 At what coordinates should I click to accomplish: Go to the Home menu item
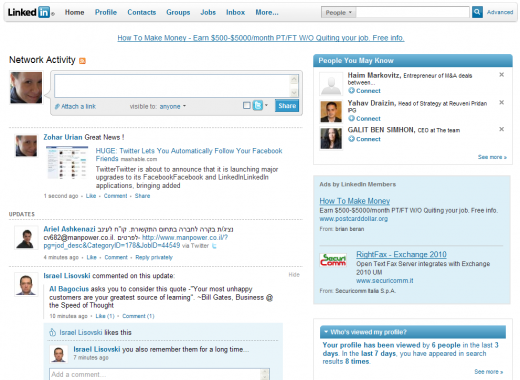pyautogui.click(x=74, y=12)
